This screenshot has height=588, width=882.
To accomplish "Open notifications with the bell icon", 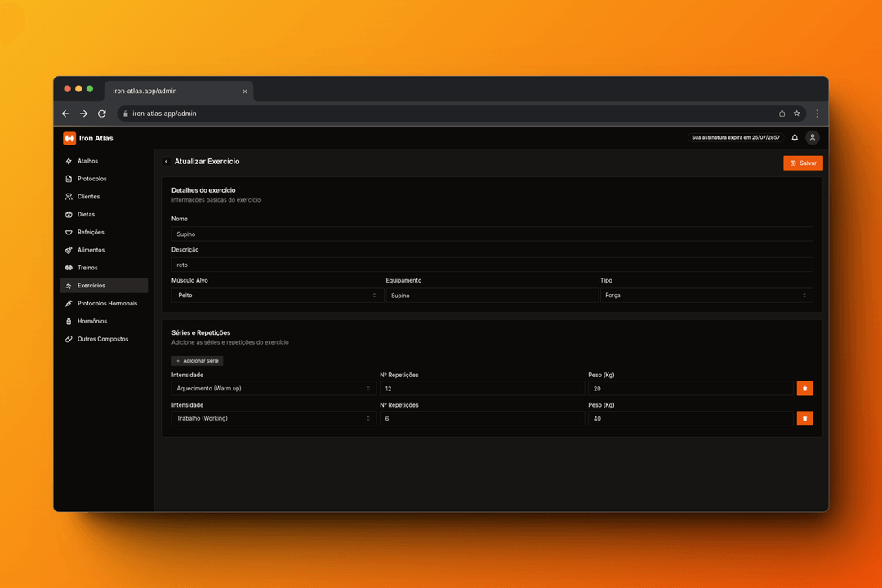I will pyautogui.click(x=794, y=138).
